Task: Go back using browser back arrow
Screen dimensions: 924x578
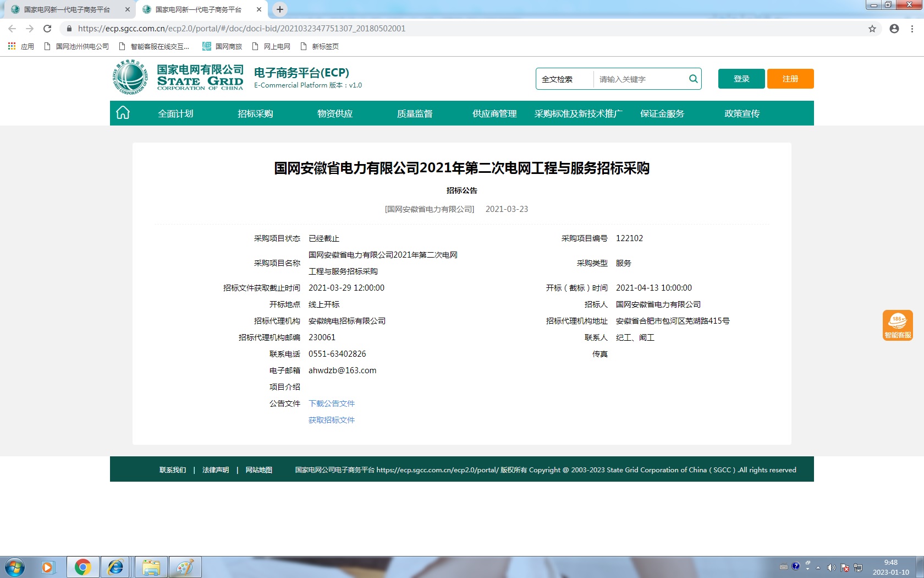Action: point(12,29)
